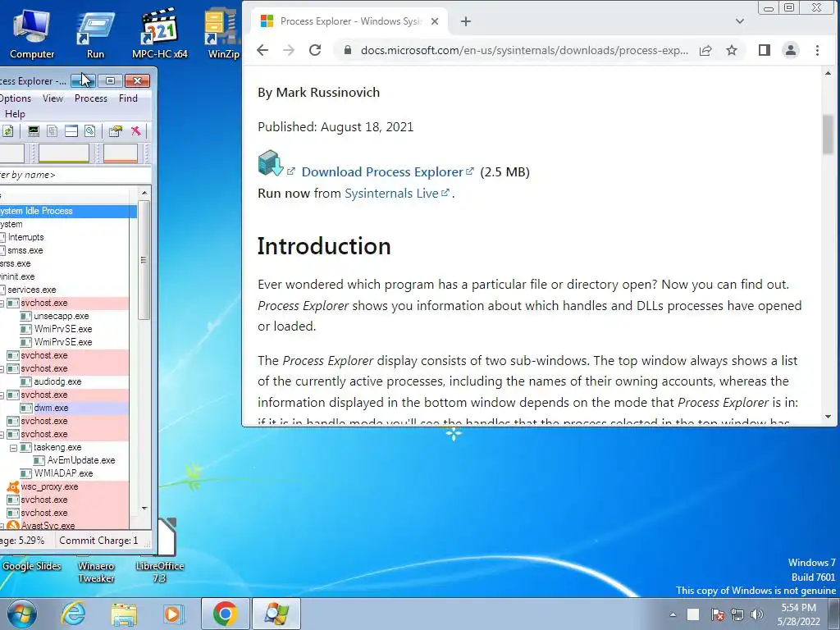Click the filter by name field
This screenshot has height=630, width=840.
[75, 175]
